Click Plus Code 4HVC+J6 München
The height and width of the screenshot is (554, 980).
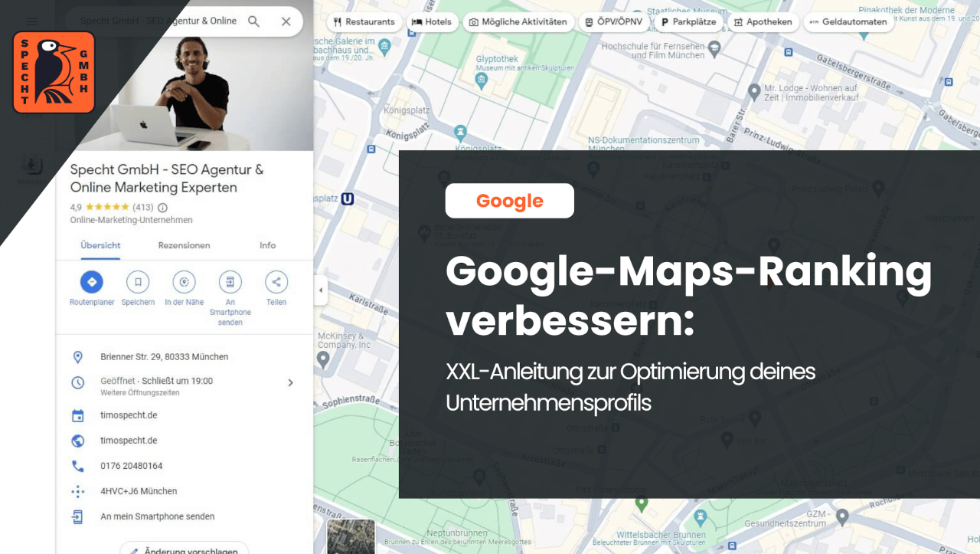click(x=139, y=491)
